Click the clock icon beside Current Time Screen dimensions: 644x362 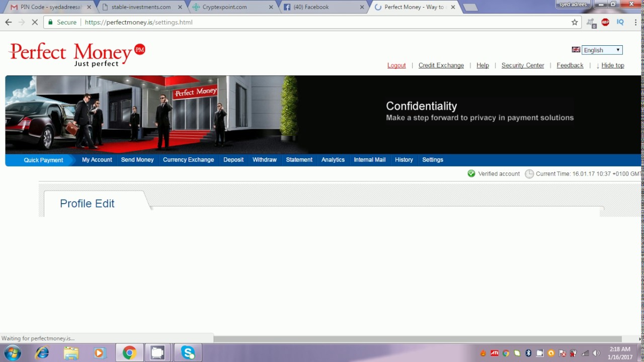pyautogui.click(x=529, y=174)
